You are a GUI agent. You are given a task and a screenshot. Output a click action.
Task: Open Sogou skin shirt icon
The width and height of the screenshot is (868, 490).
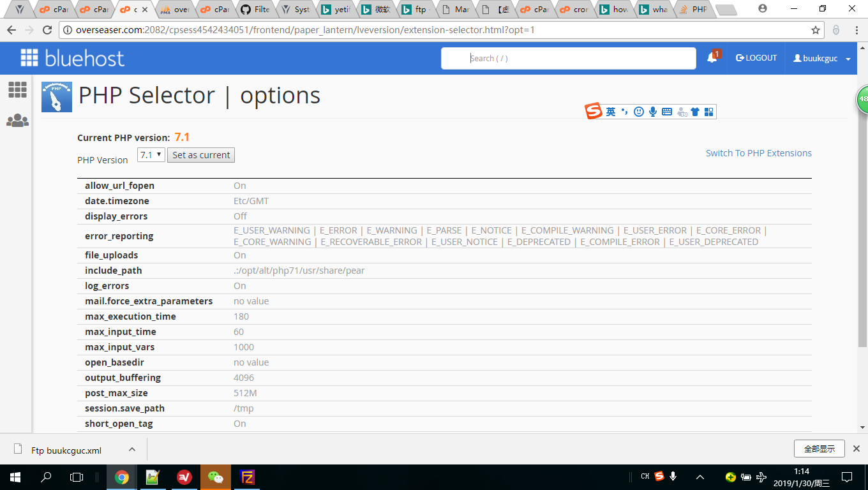point(695,112)
